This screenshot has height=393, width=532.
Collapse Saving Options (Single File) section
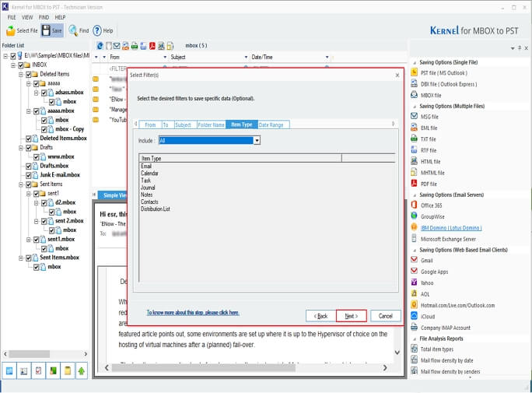pos(415,62)
